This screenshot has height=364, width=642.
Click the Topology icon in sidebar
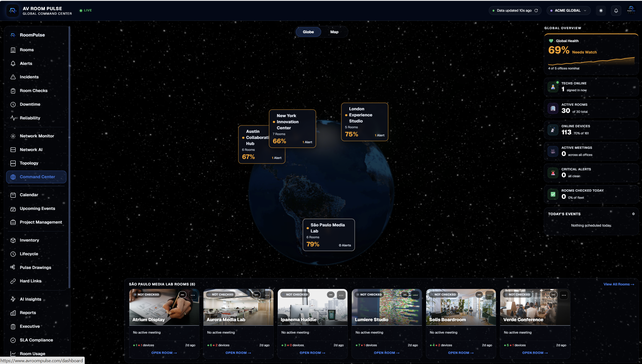(13, 163)
